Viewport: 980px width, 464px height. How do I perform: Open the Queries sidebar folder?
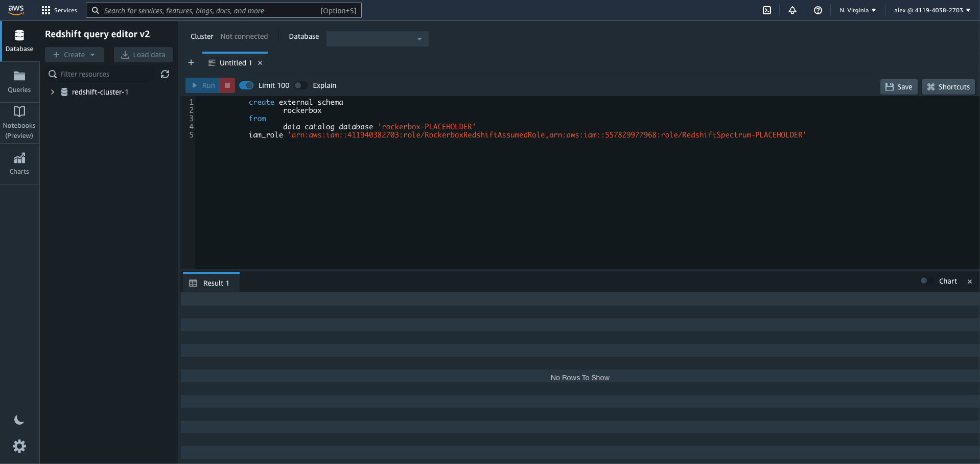click(19, 82)
